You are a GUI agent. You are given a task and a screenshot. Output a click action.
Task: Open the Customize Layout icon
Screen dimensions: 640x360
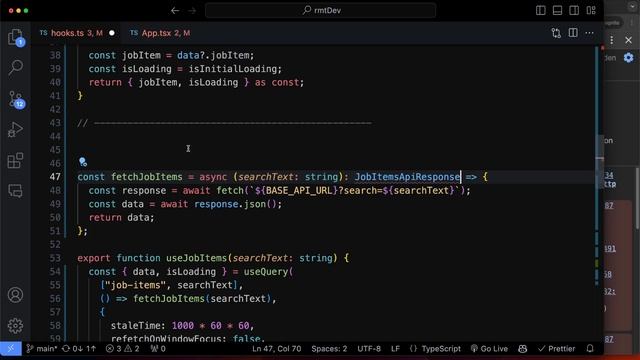tap(591, 11)
